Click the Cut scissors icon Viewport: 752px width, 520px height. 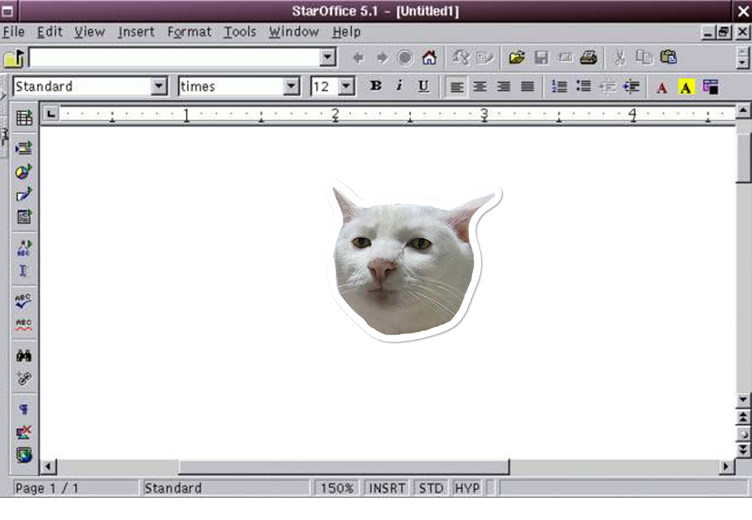620,58
